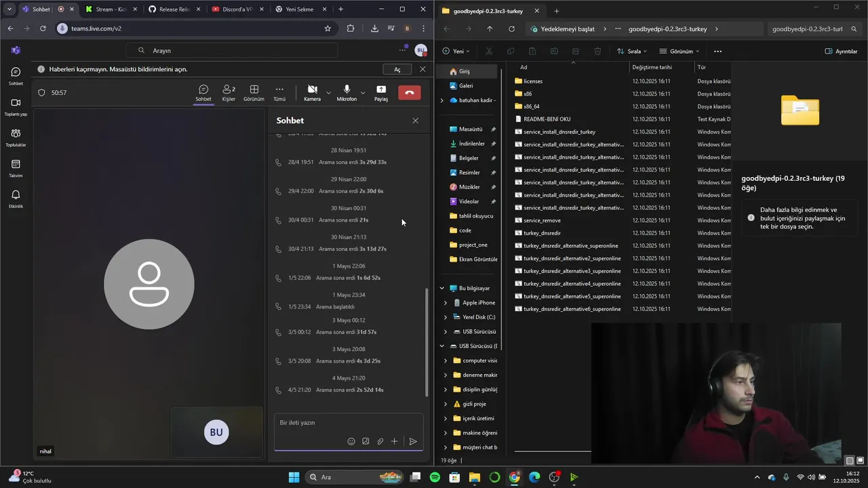
Task: Reload the Teams page in Chrome
Action: (x=43, y=28)
